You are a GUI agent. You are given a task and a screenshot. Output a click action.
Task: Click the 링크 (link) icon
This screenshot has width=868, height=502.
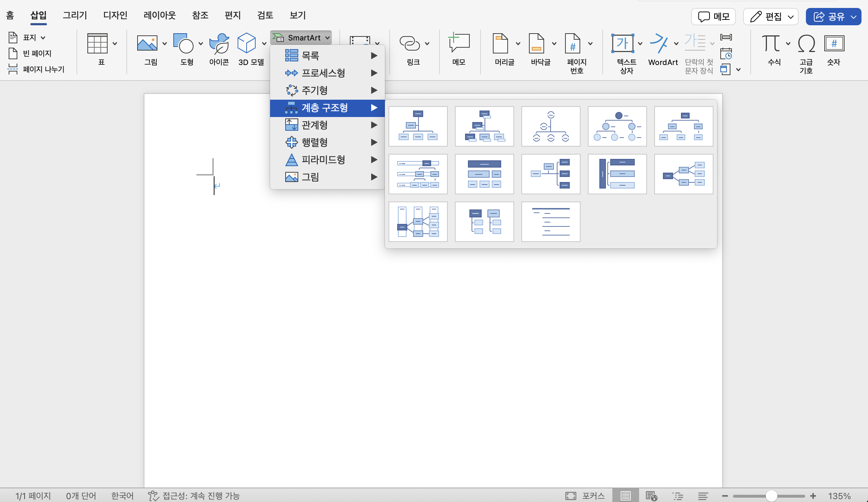tap(409, 44)
